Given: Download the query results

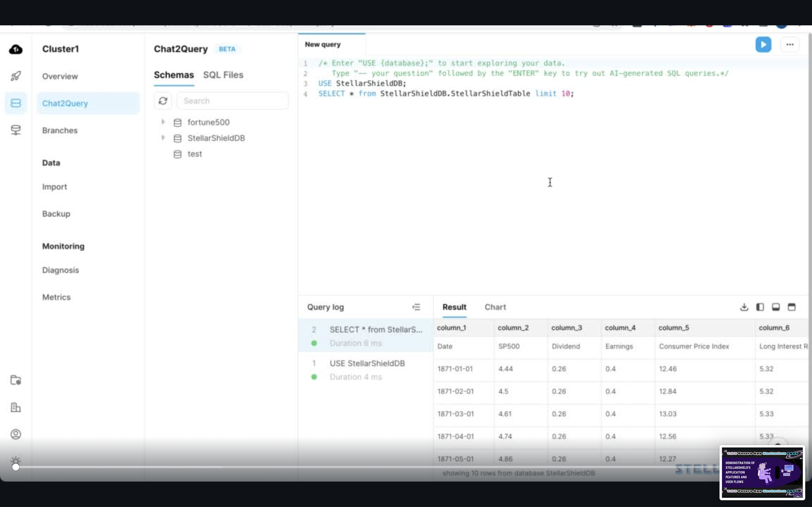Looking at the screenshot, I should pos(744,307).
